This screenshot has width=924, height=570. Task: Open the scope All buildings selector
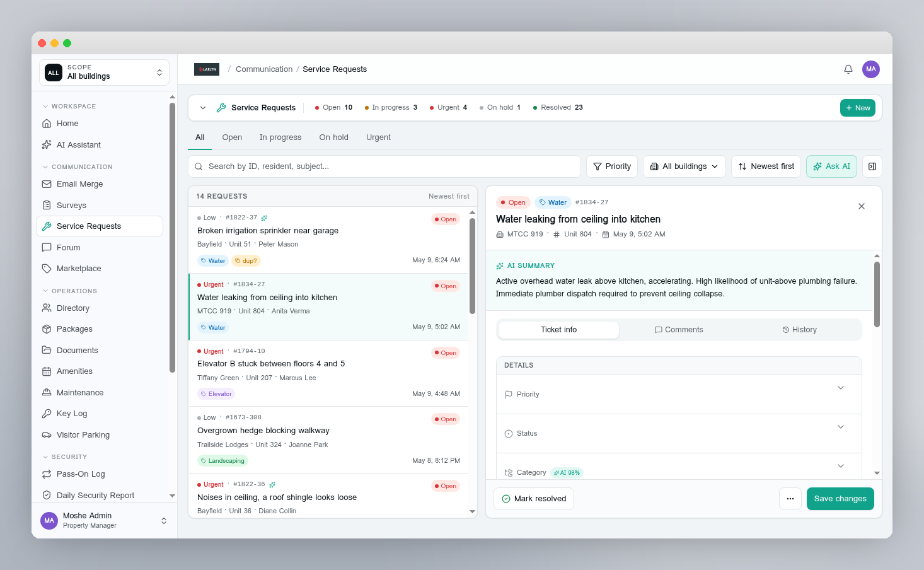(105, 73)
